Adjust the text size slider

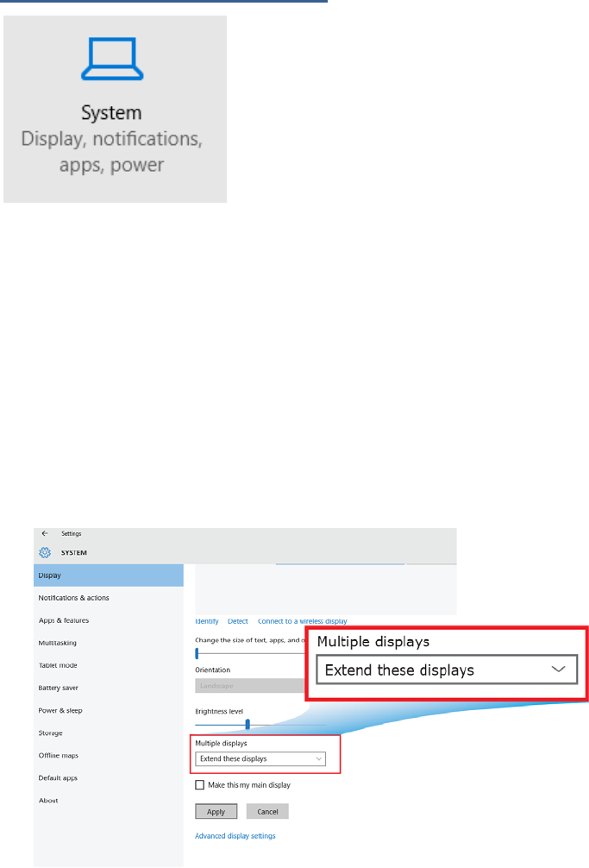pyautogui.click(x=197, y=654)
